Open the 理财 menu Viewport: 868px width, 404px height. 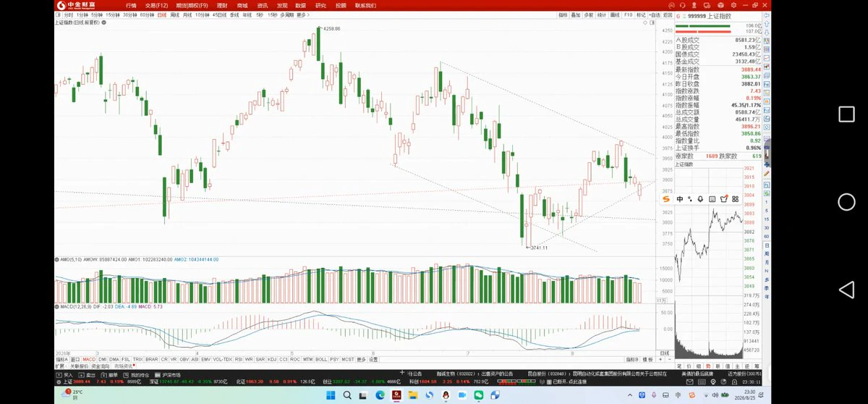[x=222, y=5]
